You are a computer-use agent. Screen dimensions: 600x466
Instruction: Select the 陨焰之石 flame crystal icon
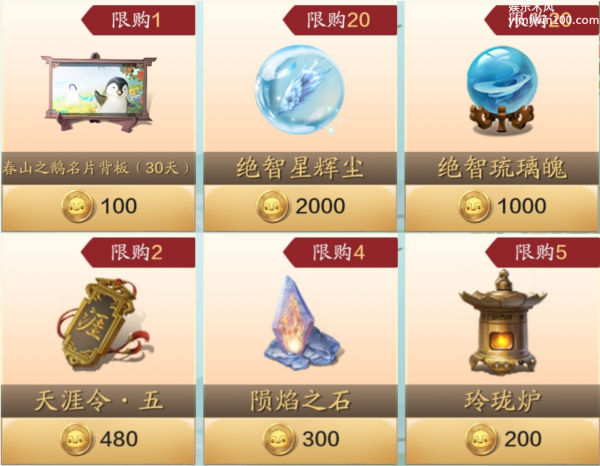click(x=302, y=322)
